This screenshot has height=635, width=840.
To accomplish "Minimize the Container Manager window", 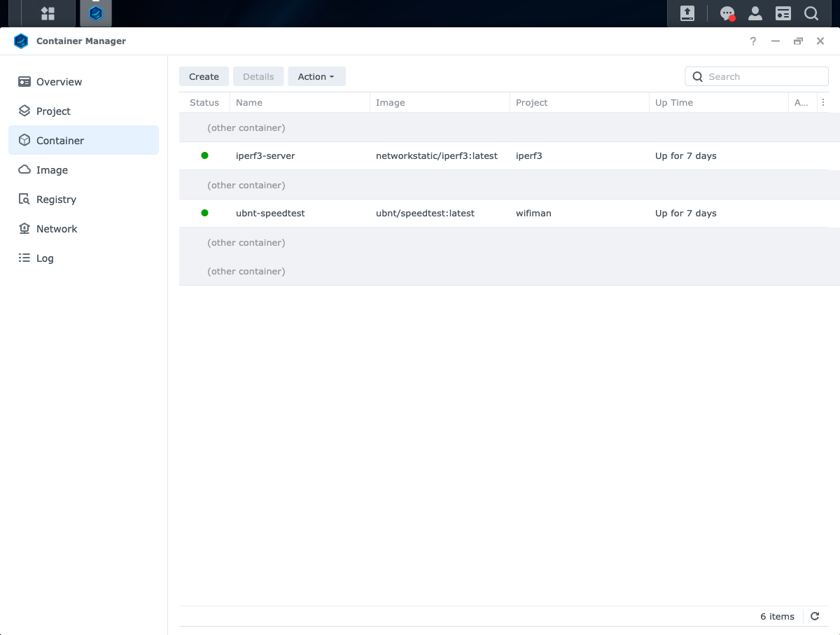I will tap(776, 41).
